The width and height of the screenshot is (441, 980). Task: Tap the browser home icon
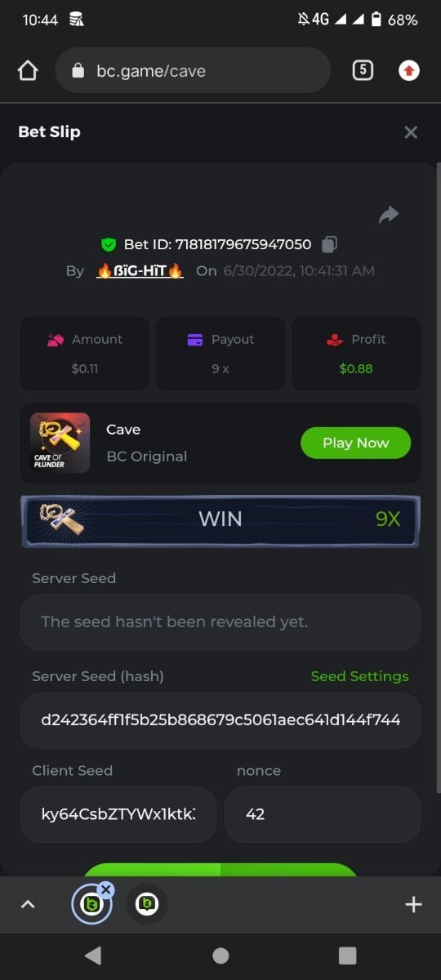pyautogui.click(x=28, y=71)
